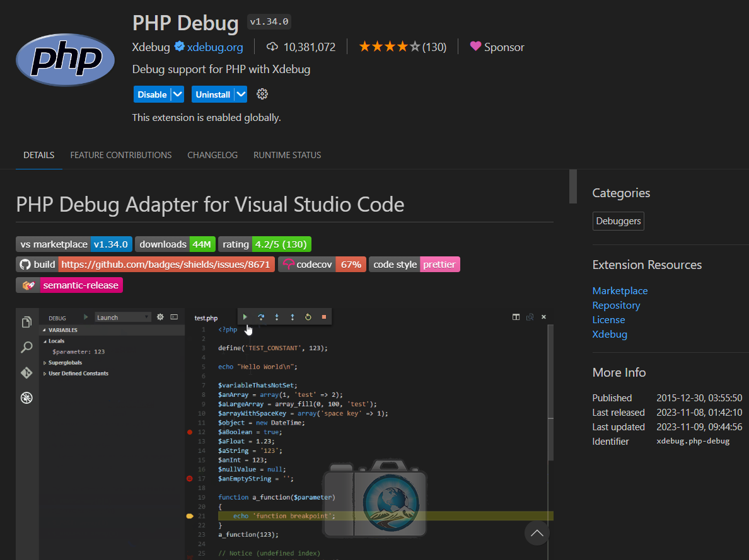The width and height of the screenshot is (749, 560).
Task: Click the Continue debug button
Action: (245, 317)
